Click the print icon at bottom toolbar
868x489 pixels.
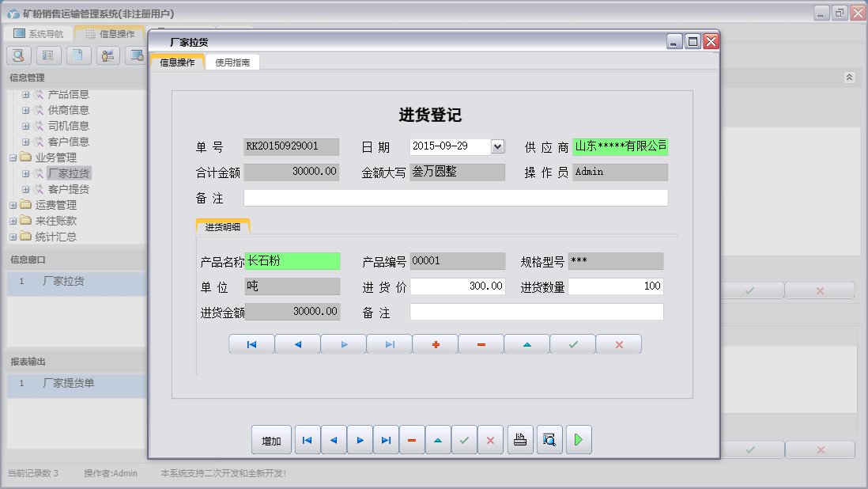[520, 440]
